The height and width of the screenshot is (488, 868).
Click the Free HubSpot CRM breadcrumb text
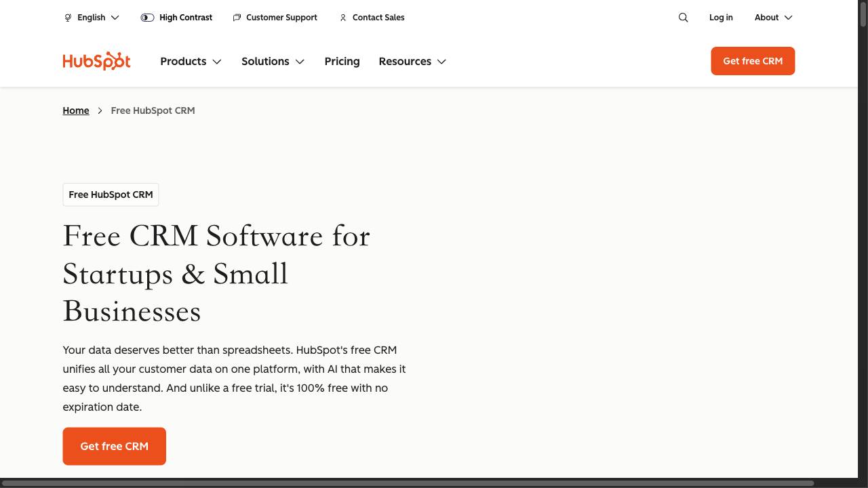pos(153,110)
